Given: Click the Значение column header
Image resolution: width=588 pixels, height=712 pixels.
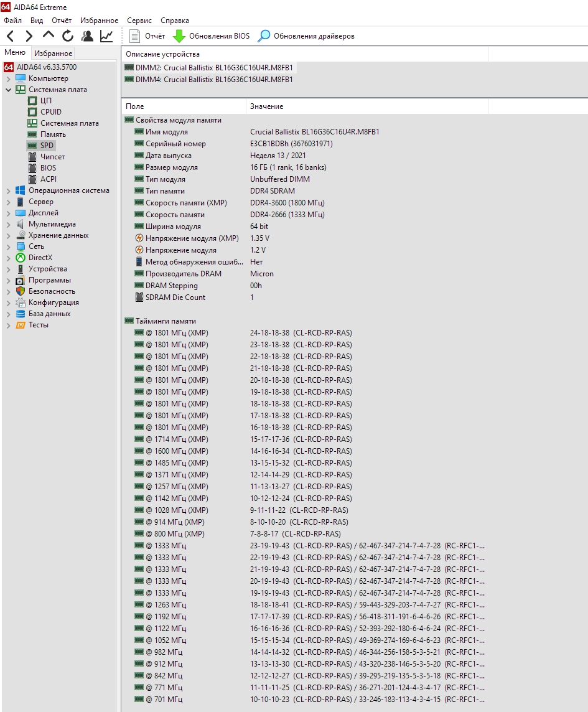Looking at the screenshot, I should point(367,106).
